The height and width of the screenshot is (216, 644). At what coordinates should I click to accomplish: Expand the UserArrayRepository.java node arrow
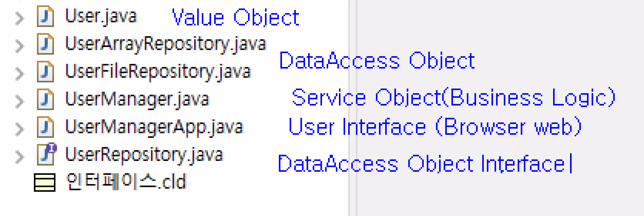tap(19, 46)
